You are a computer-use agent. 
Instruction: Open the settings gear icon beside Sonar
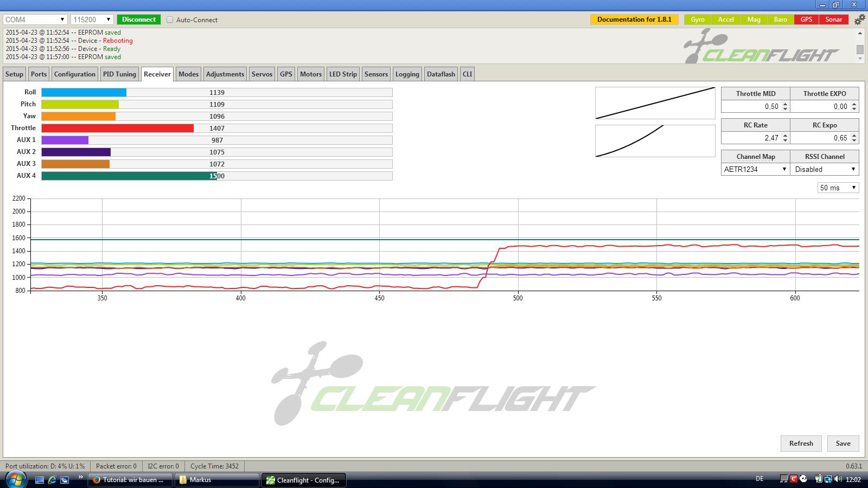tap(859, 20)
